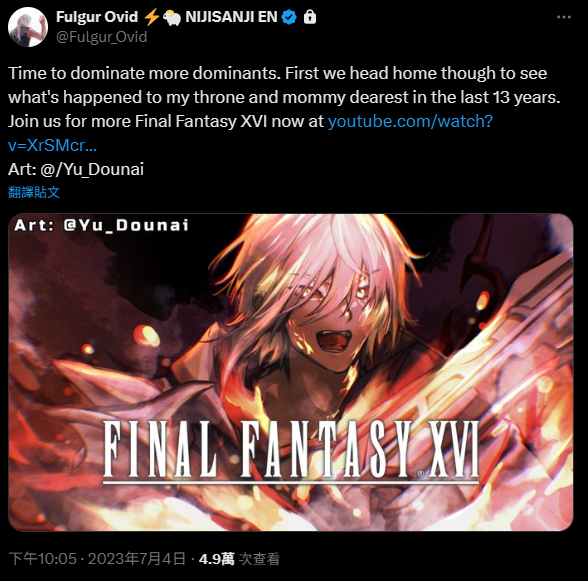
Task: Click the padlock icon beside the name
Action: click(310, 17)
